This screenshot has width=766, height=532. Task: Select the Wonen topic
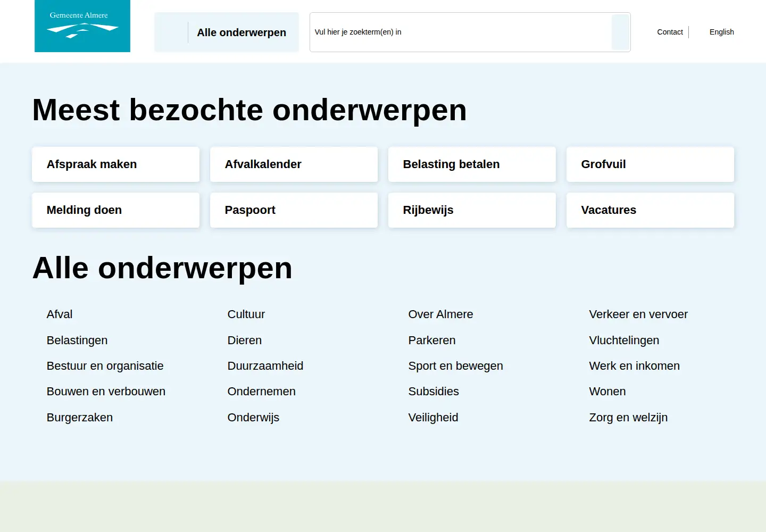pyautogui.click(x=607, y=392)
